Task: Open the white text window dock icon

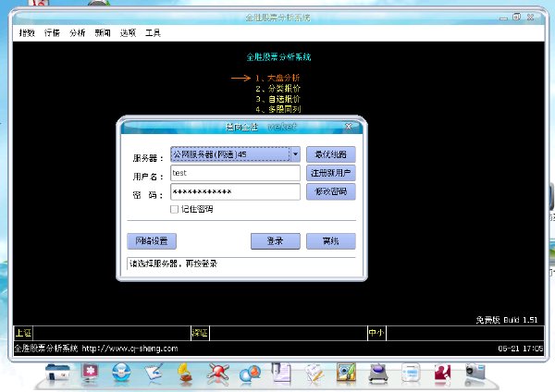Action: click(x=411, y=373)
